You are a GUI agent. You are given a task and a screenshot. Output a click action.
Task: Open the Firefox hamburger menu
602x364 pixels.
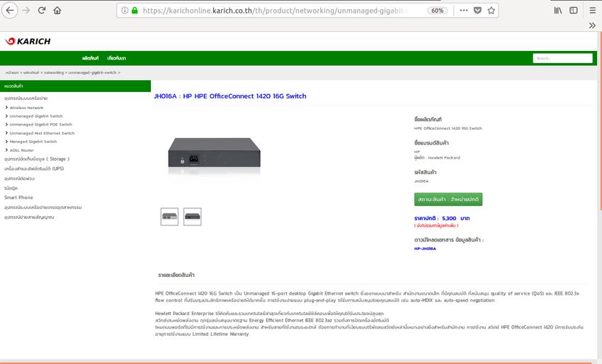[592, 11]
